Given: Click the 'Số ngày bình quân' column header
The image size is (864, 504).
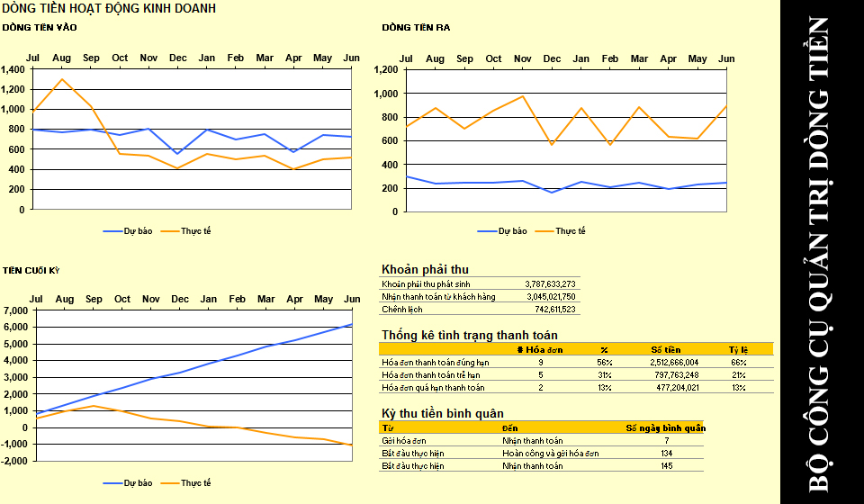Looking at the screenshot, I should [x=666, y=428].
